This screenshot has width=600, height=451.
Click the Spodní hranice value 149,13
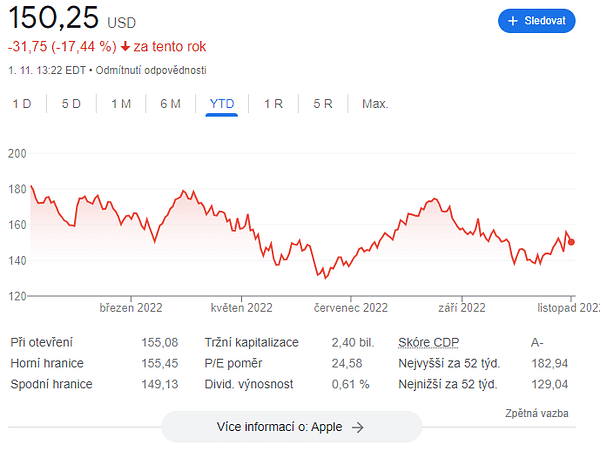coord(160,384)
